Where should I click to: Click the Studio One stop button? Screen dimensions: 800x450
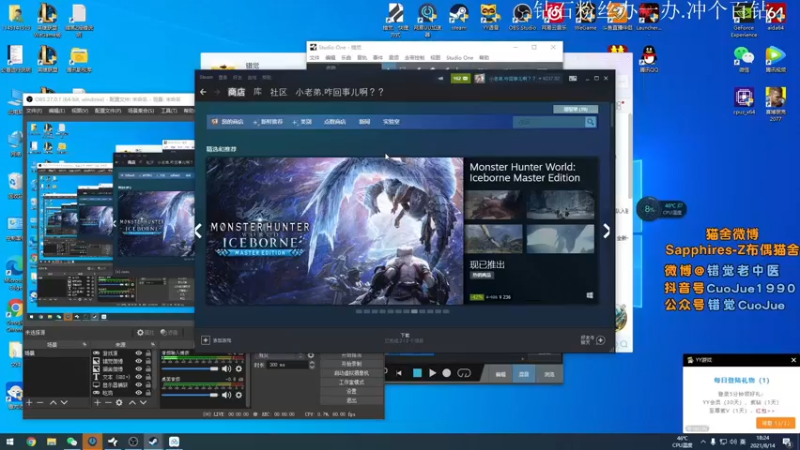point(417,373)
